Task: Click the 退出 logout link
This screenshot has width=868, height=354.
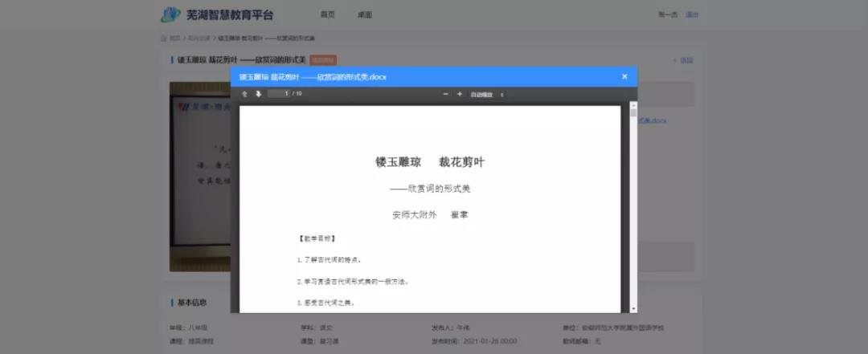Action: (x=691, y=14)
